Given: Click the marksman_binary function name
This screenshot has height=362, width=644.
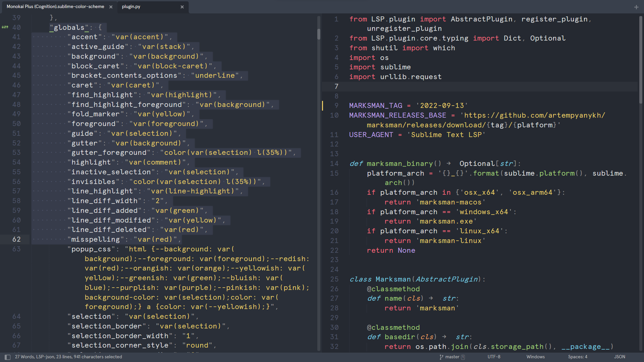Looking at the screenshot, I should (x=400, y=164).
